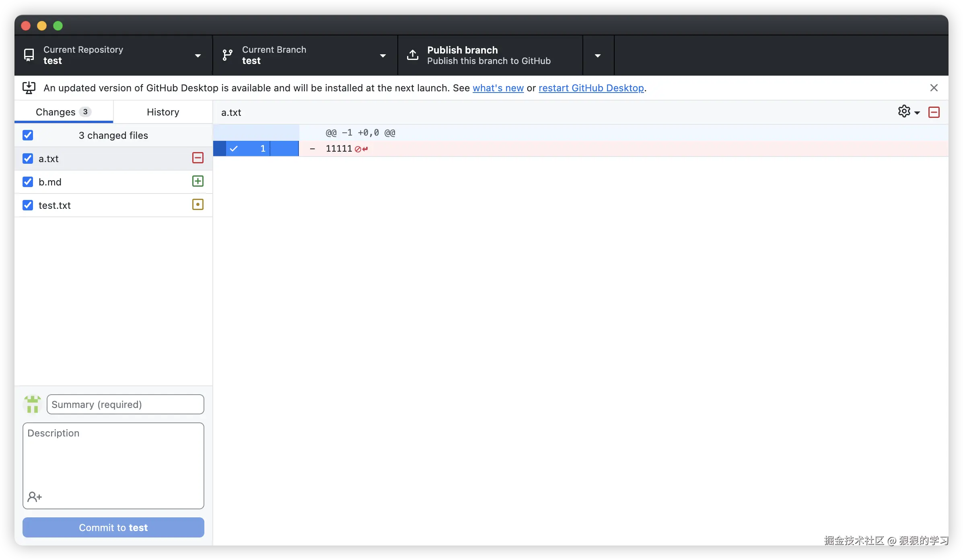This screenshot has height=560, width=963.
Task: Click the add co-authors icon in Description
Action: [x=35, y=497]
